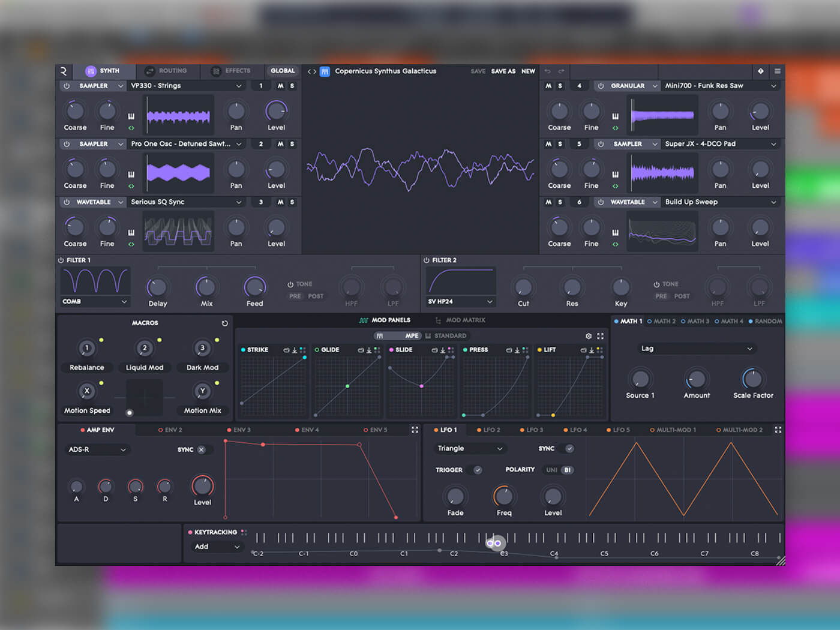The height and width of the screenshot is (630, 840).
Task: Open mod panels settings gear
Action: pyautogui.click(x=589, y=336)
